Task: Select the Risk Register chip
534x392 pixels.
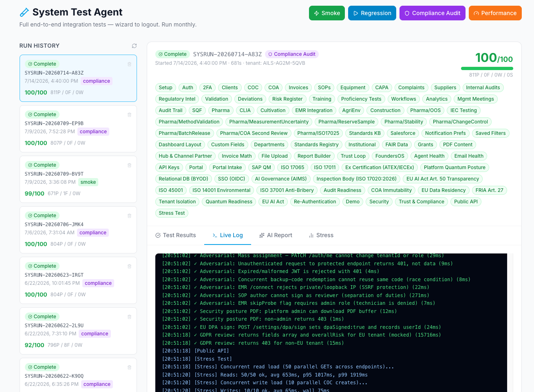Action: pyautogui.click(x=287, y=99)
